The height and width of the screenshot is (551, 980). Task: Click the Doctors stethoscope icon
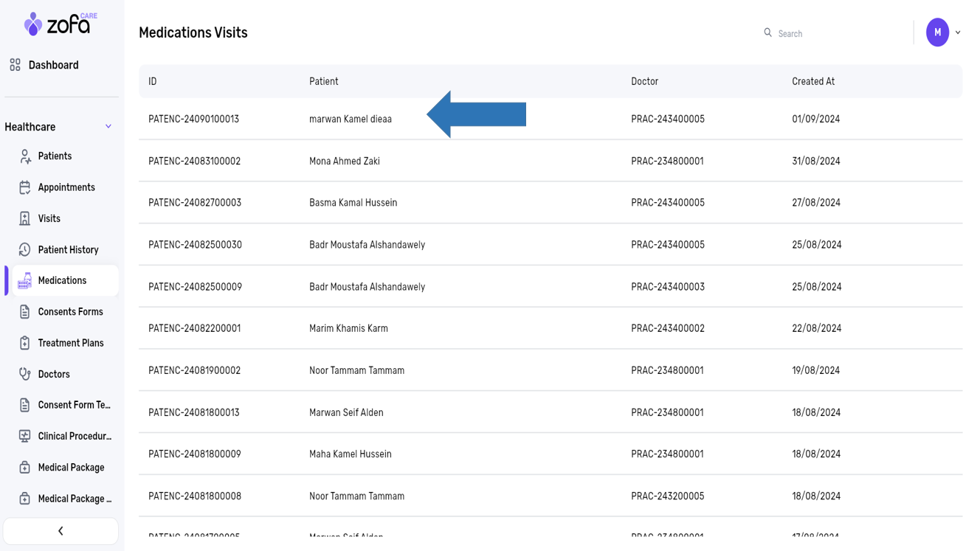tap(25, 374)
